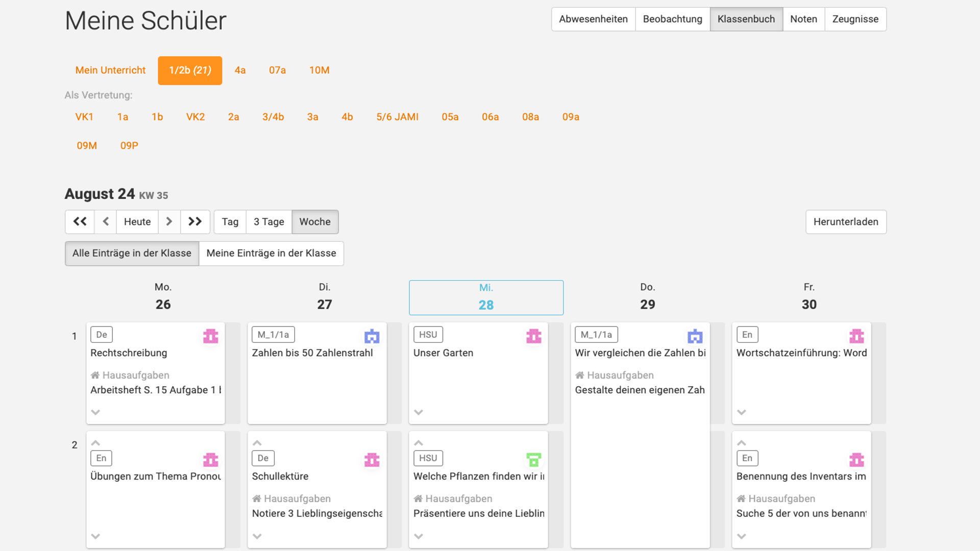Switch to Abwesenheiten tab
This screenshot has height=551, width=980.
(x=593, y=19)
